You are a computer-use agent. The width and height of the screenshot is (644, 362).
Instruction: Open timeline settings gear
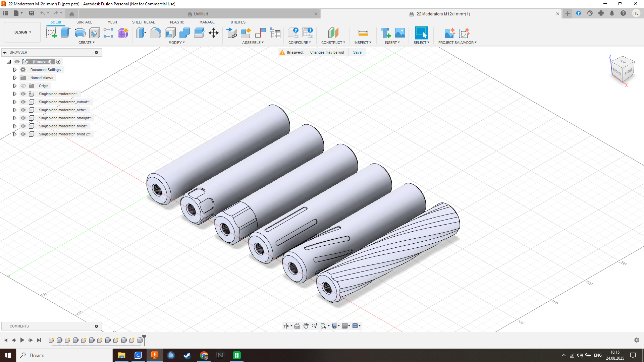tap(637, 340)
